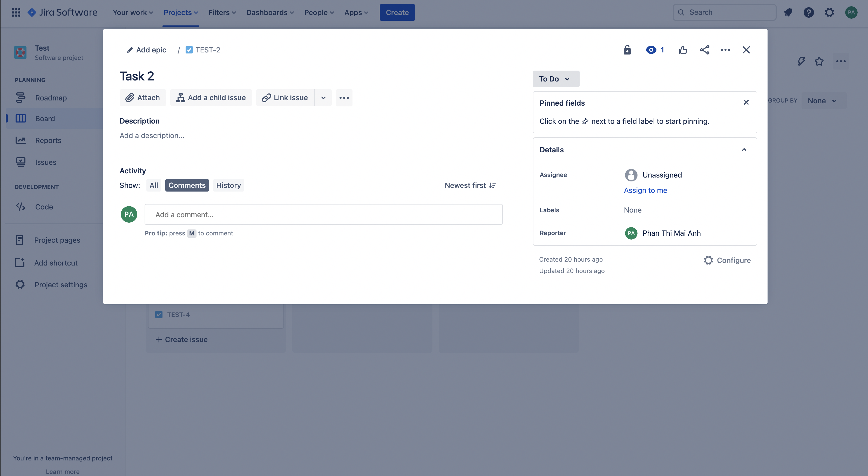Click the Test project avatar icon
The image size is (868, 476).
20,52
